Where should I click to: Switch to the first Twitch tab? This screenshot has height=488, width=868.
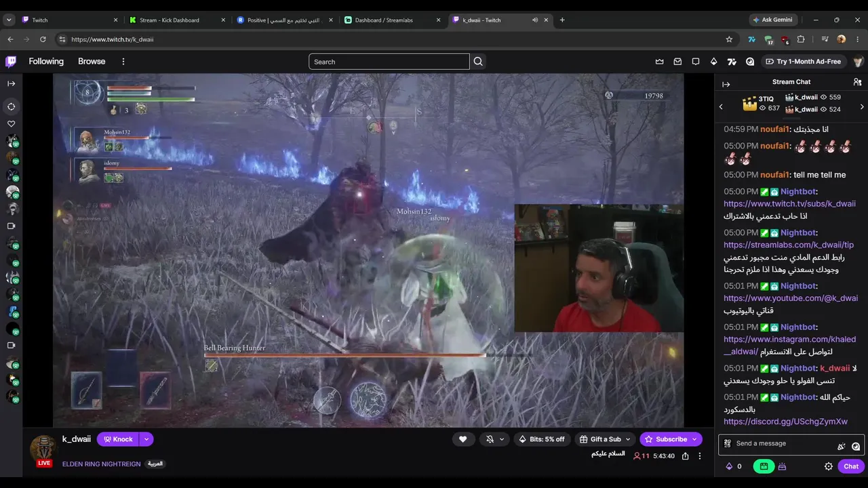click(70, 20)
